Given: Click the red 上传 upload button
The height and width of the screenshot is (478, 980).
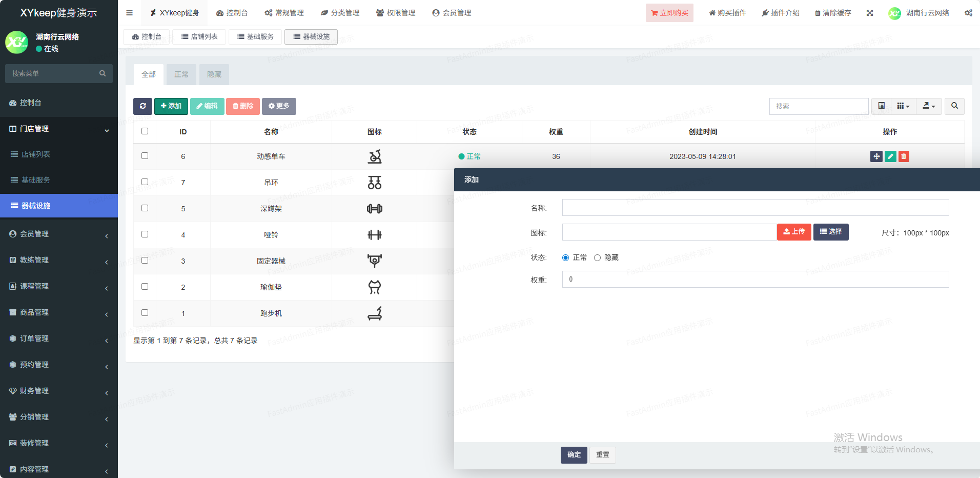Looking at the screenshot, I should [x=794, y=232].
